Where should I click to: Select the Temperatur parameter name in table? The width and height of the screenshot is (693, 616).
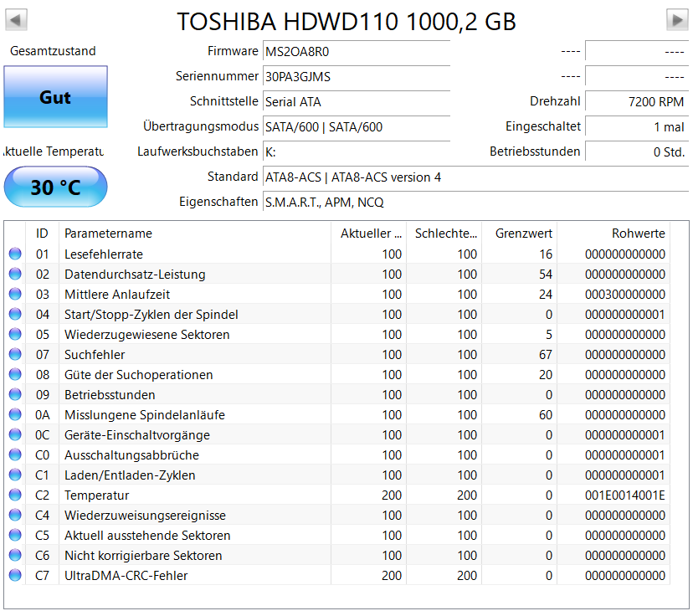(97, 495)
